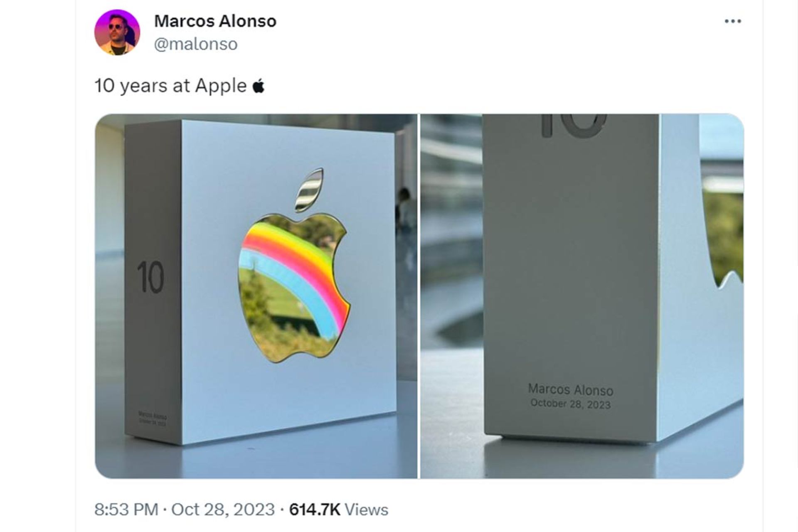
Task: Open the left photo of award box
Action: tap(256, 296)
